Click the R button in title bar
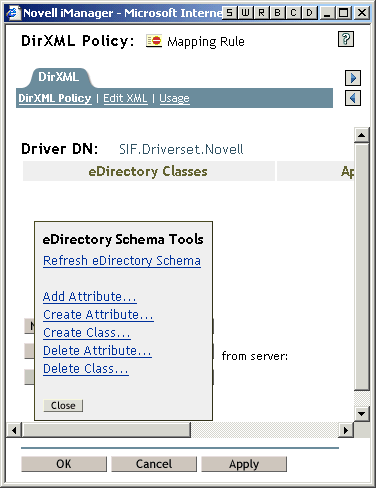Screen dimensions: 376x488 point(261,13)
